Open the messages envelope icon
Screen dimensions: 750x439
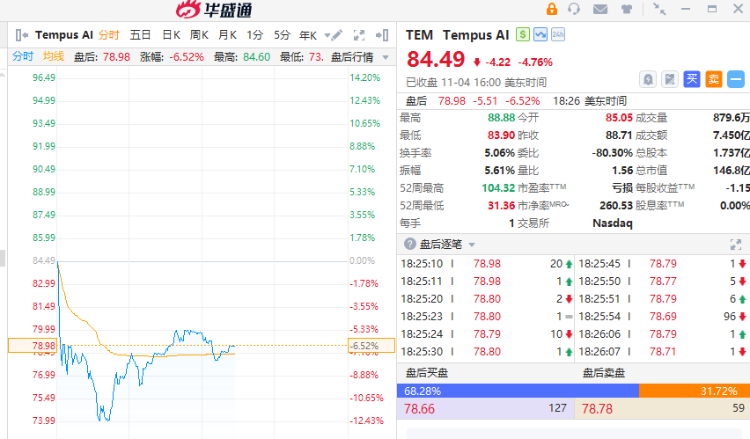[x=600, y=9]
